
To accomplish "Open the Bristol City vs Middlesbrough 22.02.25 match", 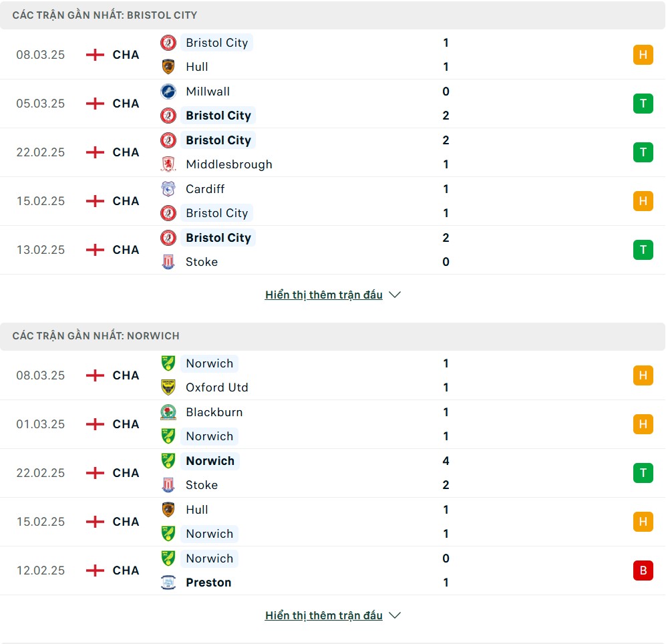I will click(x=333, y=152).
